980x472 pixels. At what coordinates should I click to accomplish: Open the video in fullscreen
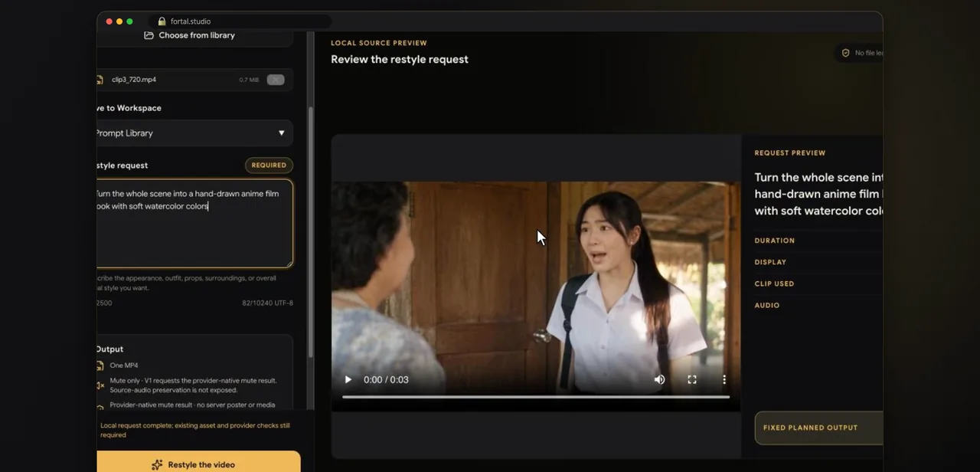pyautogui.click(x=692, y=379)
